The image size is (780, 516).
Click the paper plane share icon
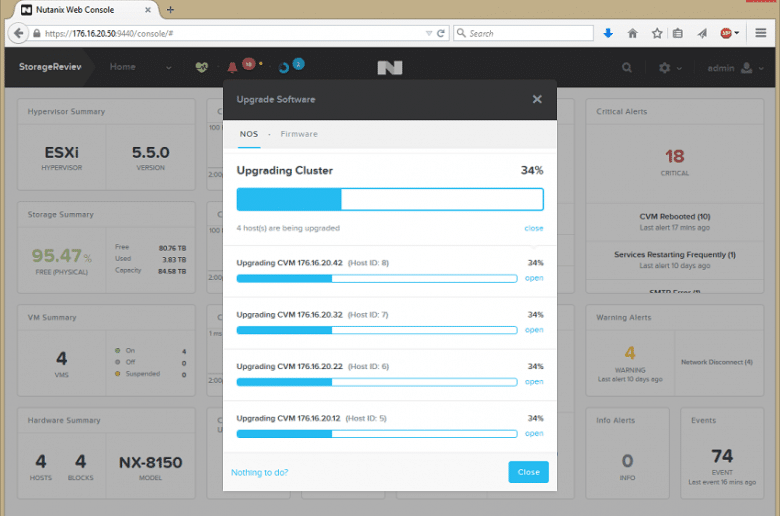point(702,33)
